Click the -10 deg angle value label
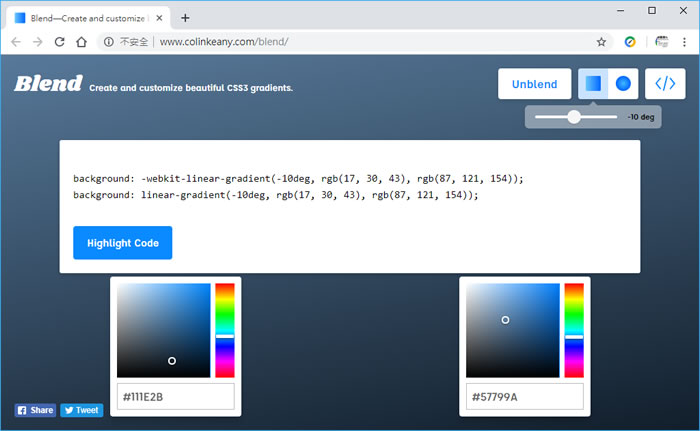Screen dimensions: 700x431 click(x=641, y=117)
